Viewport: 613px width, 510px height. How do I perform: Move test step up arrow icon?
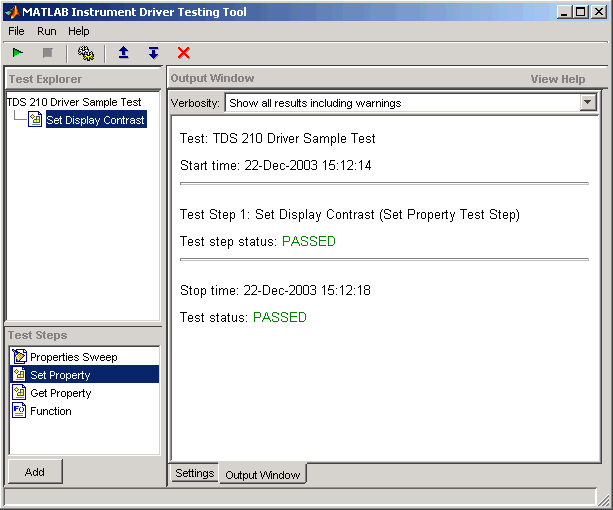124,52
